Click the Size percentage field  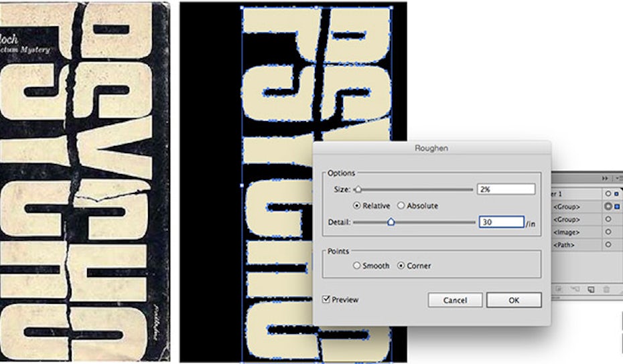tap(506, 189)
